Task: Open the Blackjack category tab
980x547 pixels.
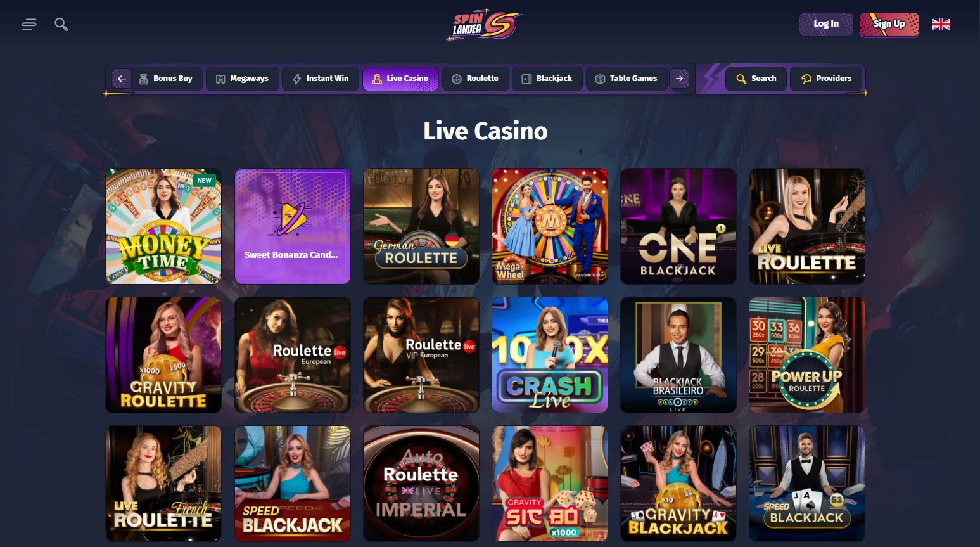Action: pos(547,79)
